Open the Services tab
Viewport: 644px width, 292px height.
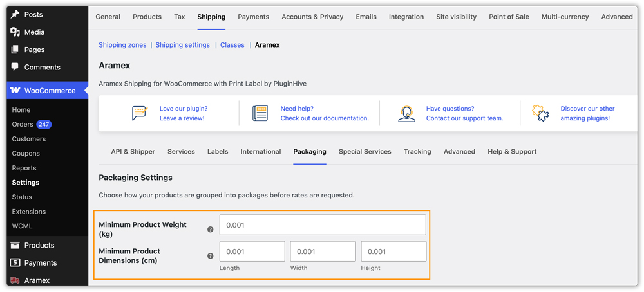[x=181, y=151]
